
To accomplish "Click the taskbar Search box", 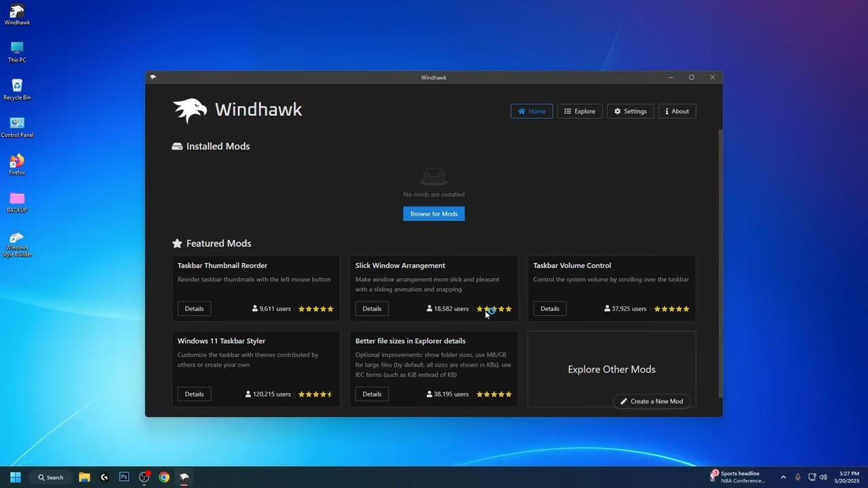I will tap(51, 477).
